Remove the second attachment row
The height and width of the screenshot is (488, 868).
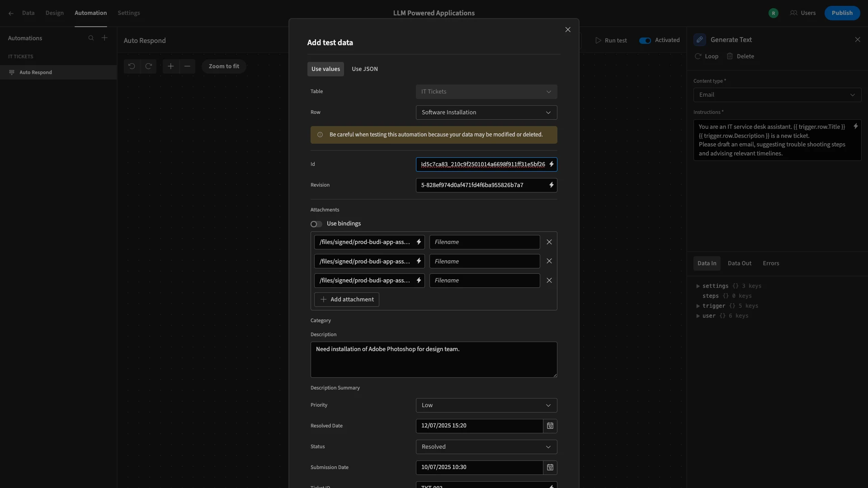[549, 261]
